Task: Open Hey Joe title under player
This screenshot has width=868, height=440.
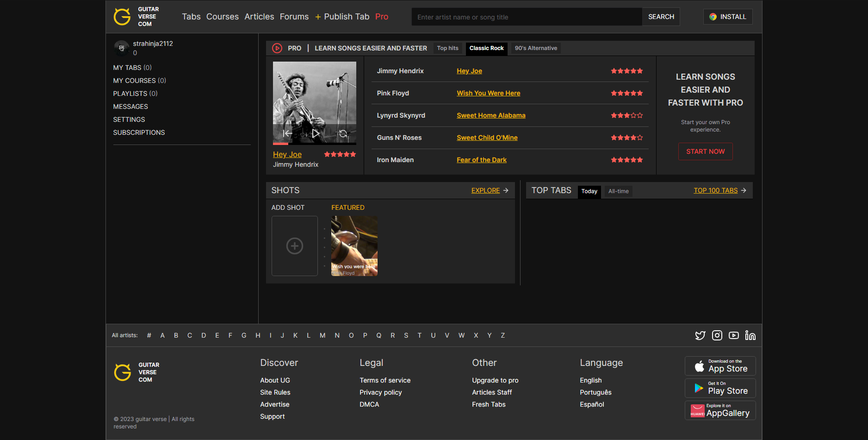Action: click(287, 154)
